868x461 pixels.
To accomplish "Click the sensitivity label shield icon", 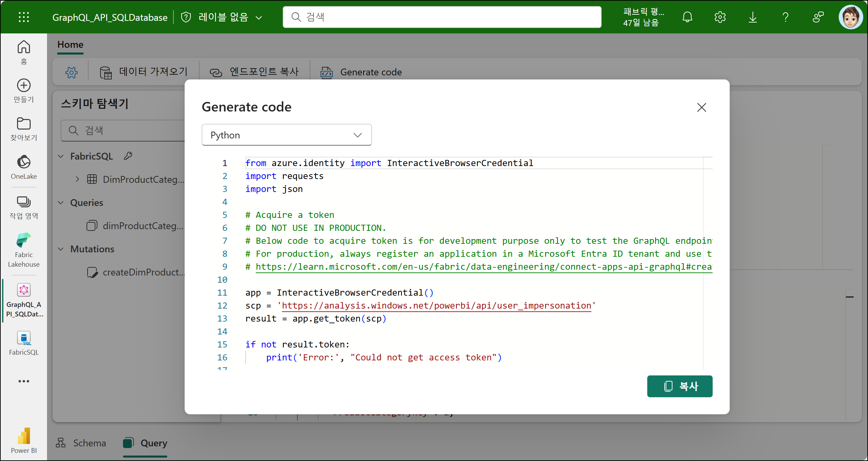I will pos(186,17).
